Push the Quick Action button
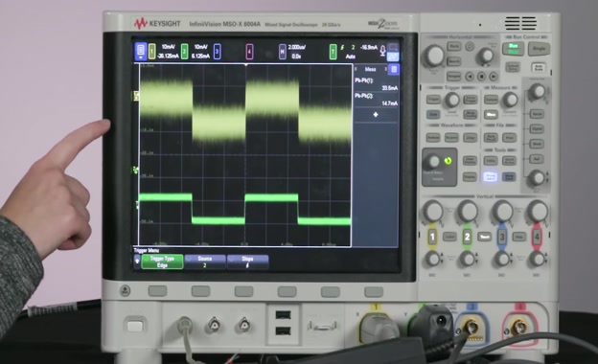 (509, 161)
